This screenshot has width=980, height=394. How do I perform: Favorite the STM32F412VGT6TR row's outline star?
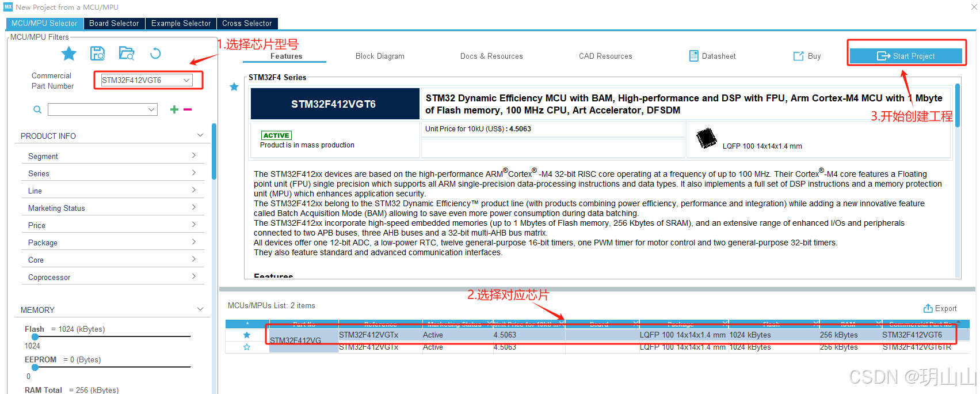point(247,347)
